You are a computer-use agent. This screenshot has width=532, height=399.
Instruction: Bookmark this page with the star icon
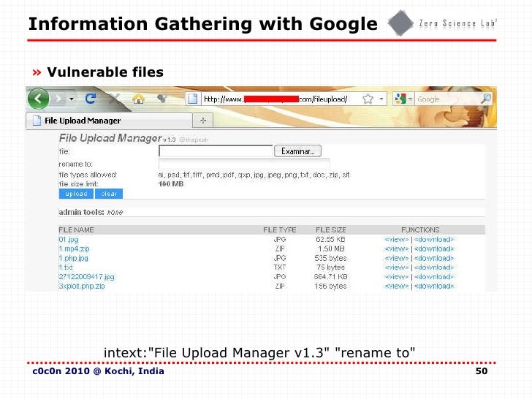tap(368, 99)
